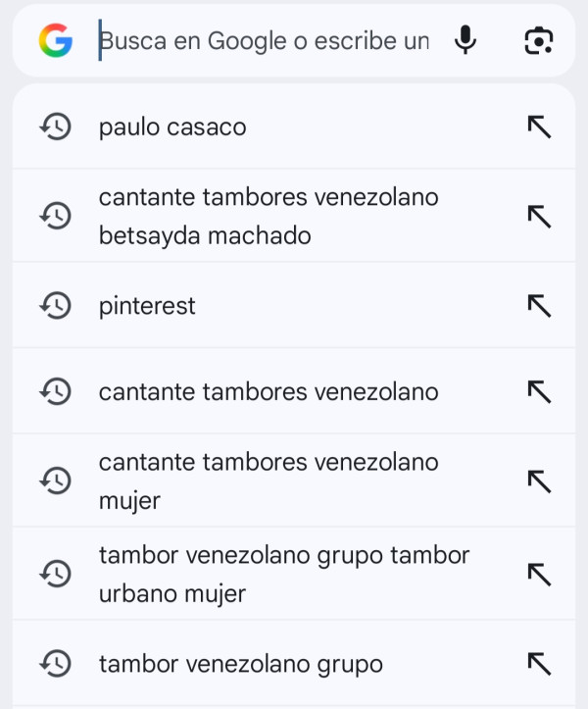
Task: Search 'cantante tambores venezolano betsayda machado'
Action: coord(269,216)
